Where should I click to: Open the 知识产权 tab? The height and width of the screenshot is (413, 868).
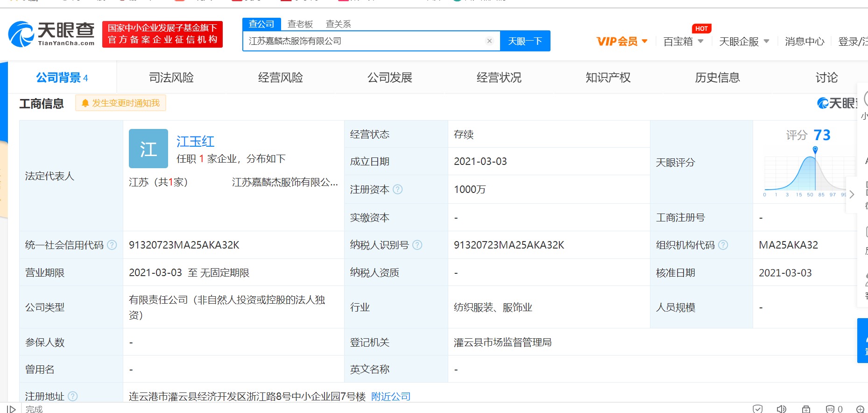click(608, 78)
